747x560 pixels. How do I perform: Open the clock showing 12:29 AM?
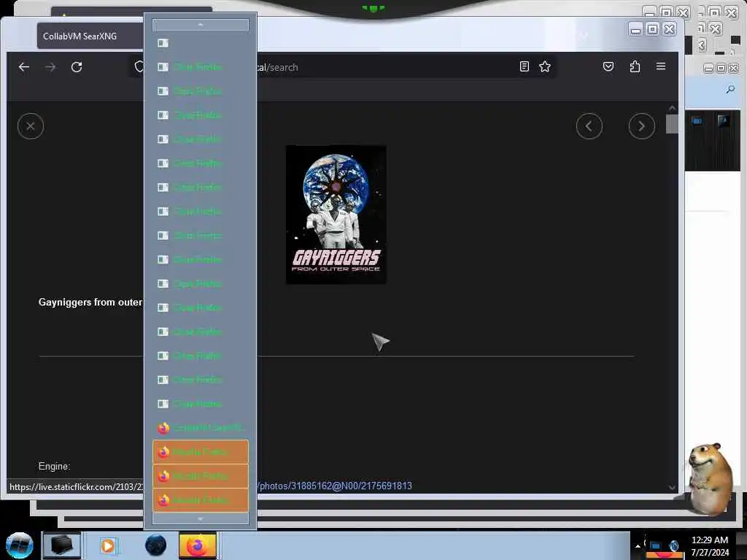click(x=710, y=546)
